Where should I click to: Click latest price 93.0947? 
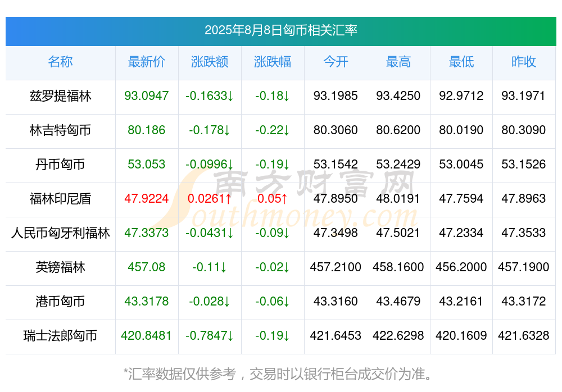coord(146,95)
